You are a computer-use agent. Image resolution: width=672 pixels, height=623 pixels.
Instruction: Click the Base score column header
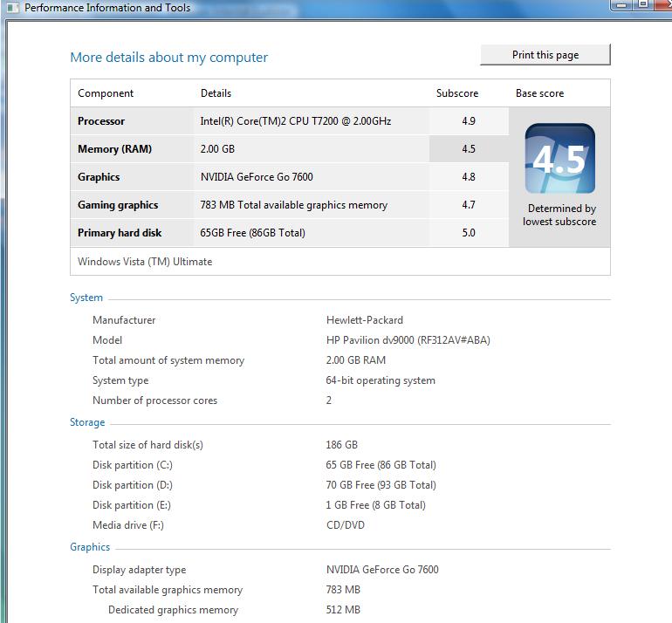(x=539, y=93)
